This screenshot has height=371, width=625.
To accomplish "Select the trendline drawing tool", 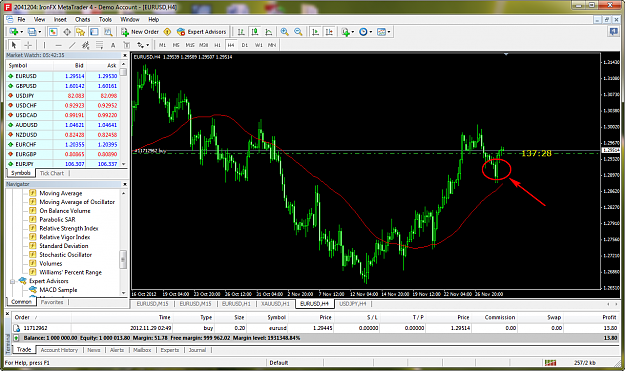I will tap(72, 45).
